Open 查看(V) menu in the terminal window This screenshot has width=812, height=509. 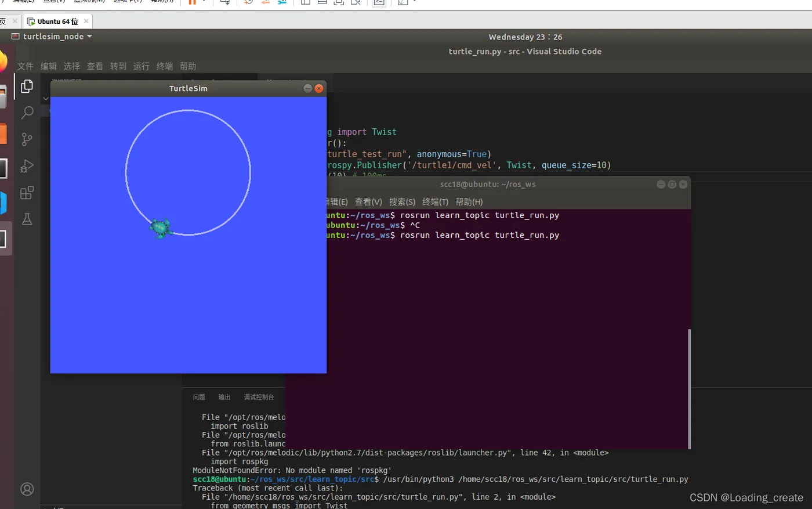(x=368, y=202)
